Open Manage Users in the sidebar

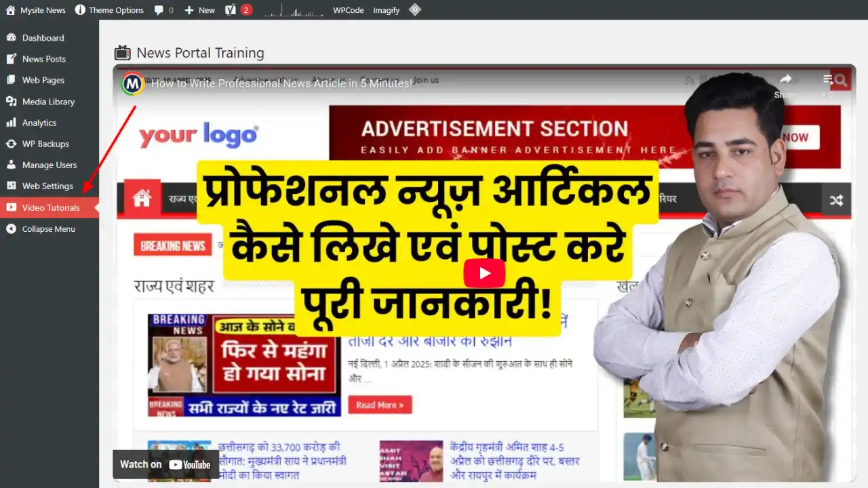50,165
